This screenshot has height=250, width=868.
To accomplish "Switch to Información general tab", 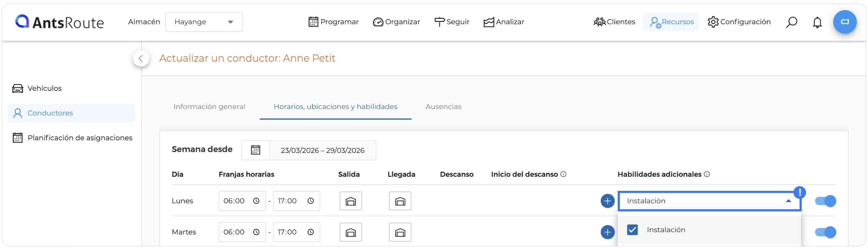I will click(209, 107).
